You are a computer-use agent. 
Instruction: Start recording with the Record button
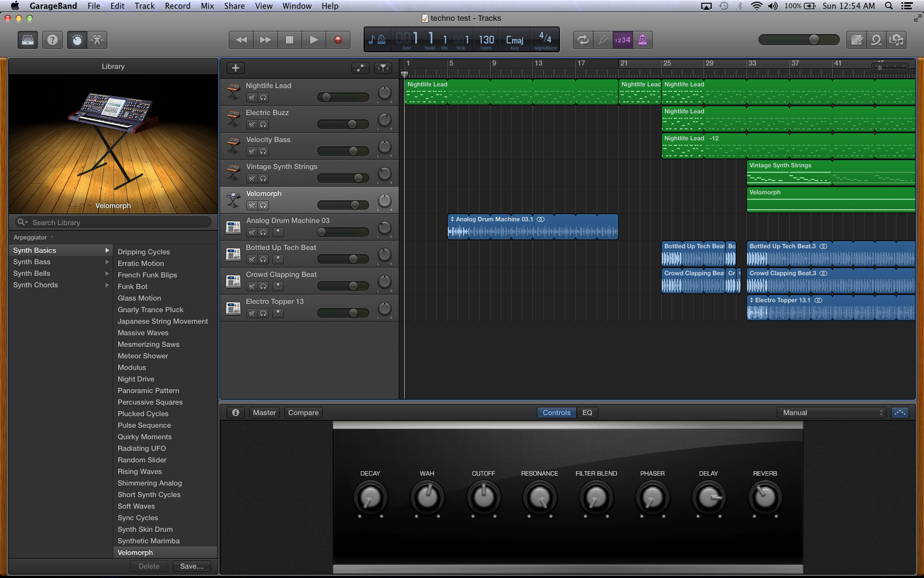(x=338, y=40)
